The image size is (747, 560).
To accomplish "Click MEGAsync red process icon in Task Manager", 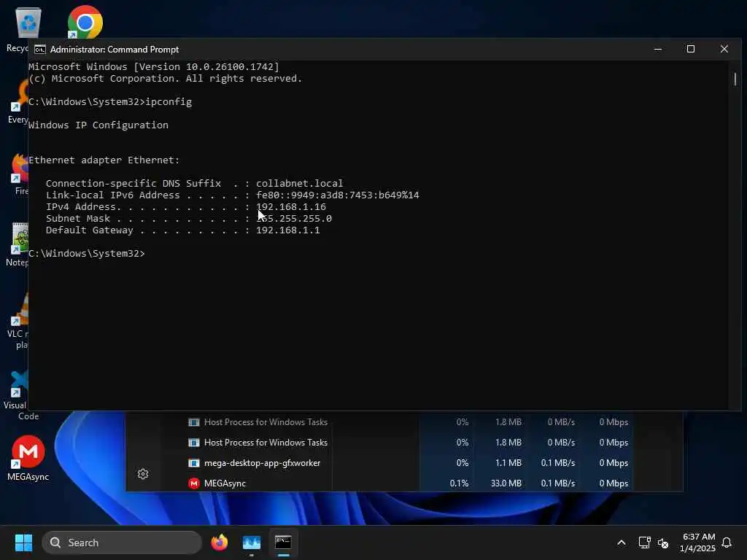I will coord(194,483).
